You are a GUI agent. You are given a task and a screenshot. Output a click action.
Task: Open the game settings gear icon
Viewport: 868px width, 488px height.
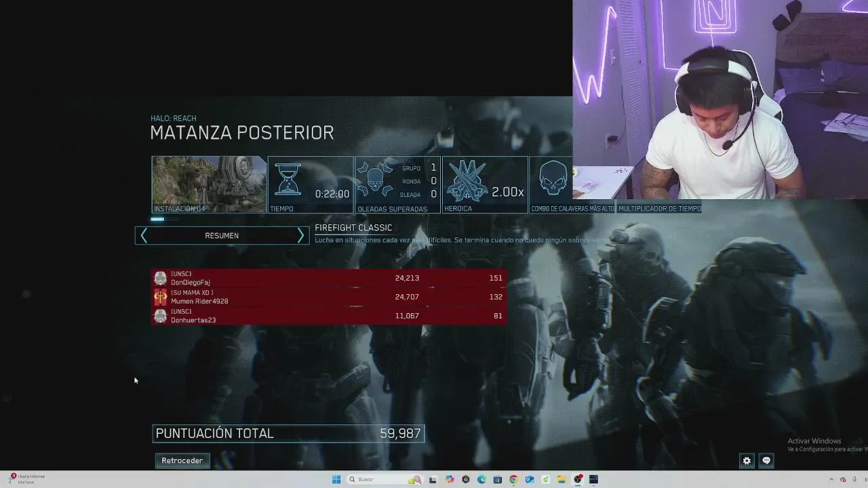point(747,461)
